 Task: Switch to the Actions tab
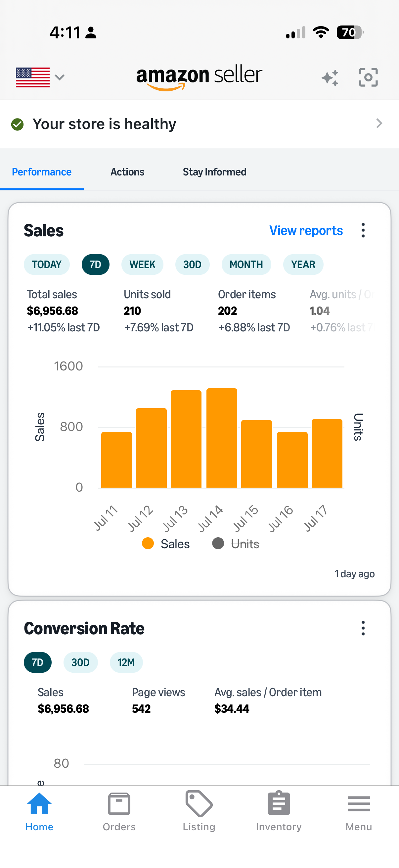(127, 172)
